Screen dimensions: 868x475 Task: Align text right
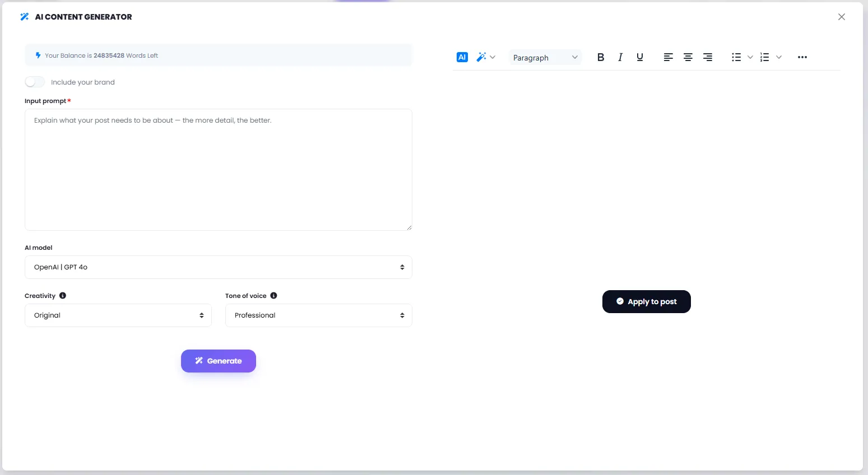[708, 57]
